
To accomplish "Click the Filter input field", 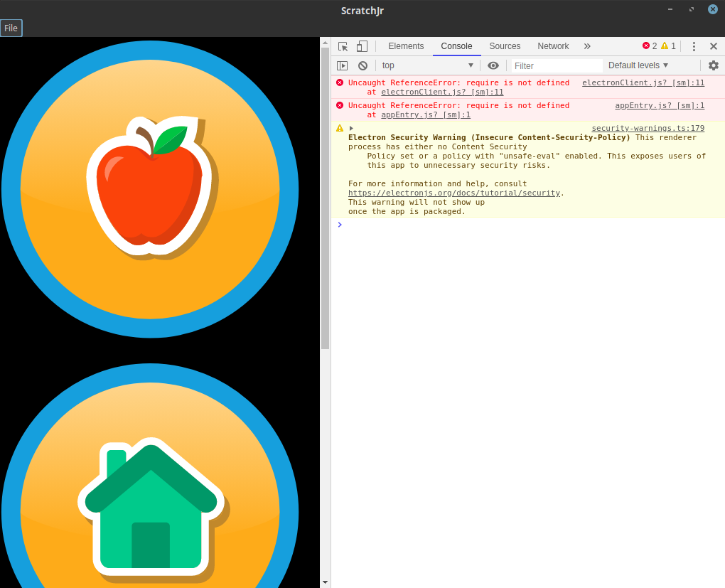I will pyautogui.click(x=554, y=65).
